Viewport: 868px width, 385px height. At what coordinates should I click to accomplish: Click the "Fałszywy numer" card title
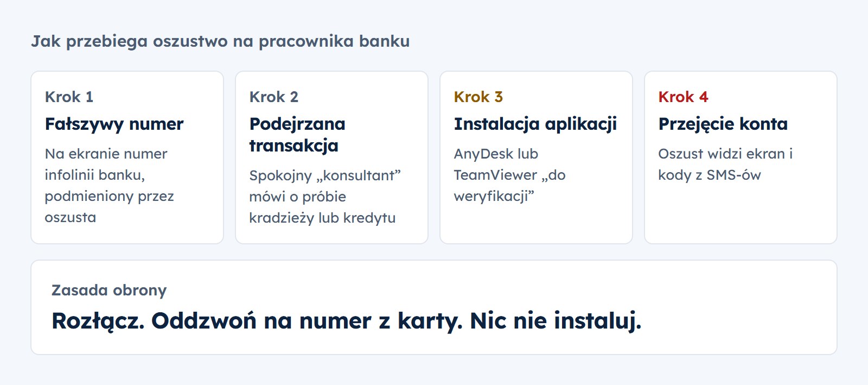[x=114, y=124]
